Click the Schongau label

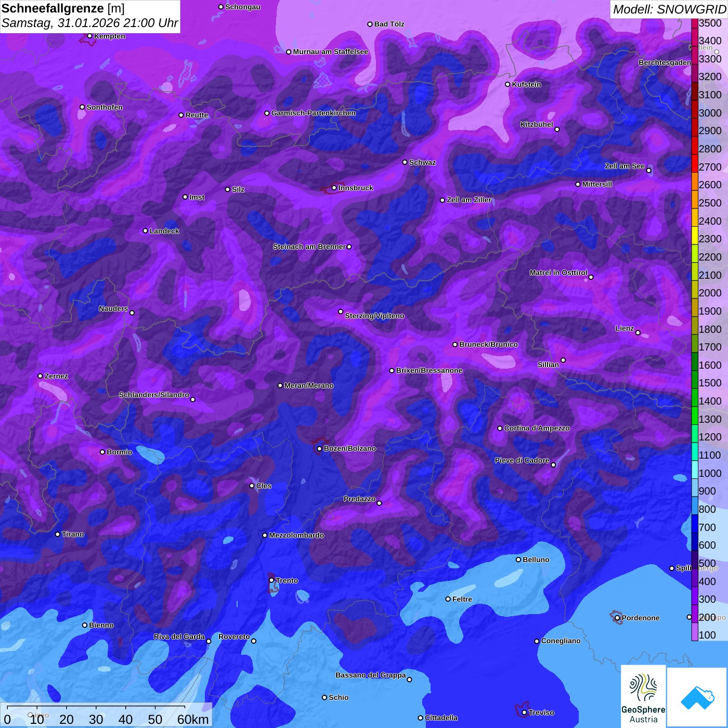click(243, 7)
